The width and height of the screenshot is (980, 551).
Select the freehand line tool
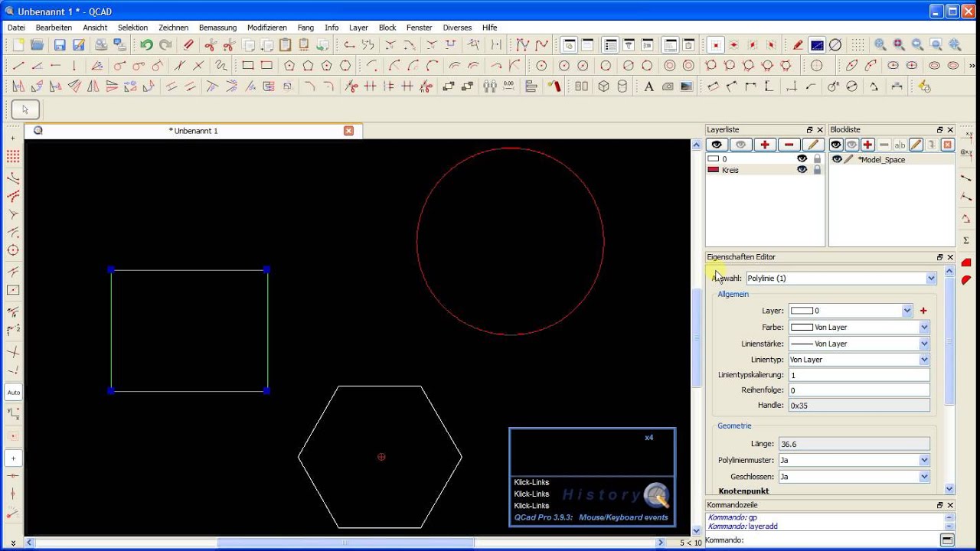point(221,66)
